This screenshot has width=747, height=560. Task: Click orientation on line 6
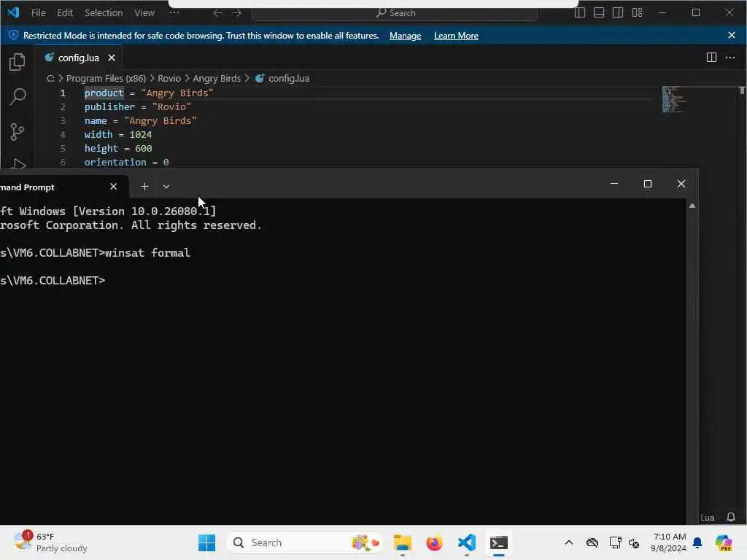click(x=115, y=163)
